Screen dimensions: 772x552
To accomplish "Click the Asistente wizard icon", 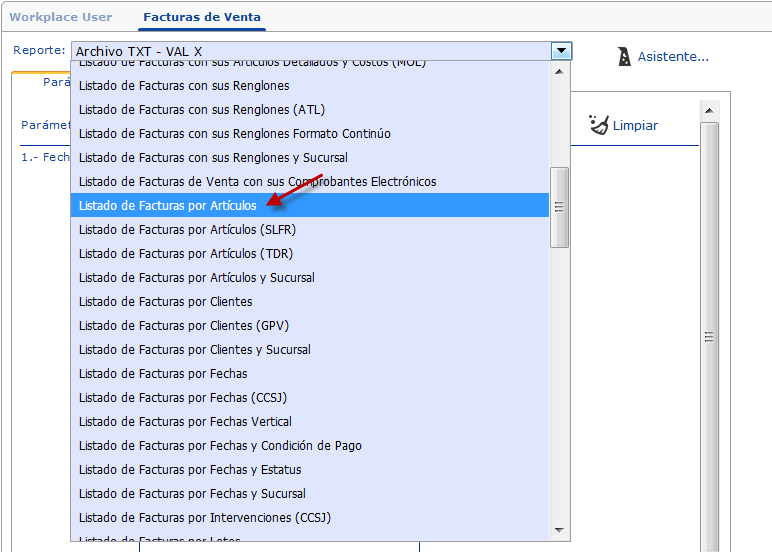I will tap(624, 57).
